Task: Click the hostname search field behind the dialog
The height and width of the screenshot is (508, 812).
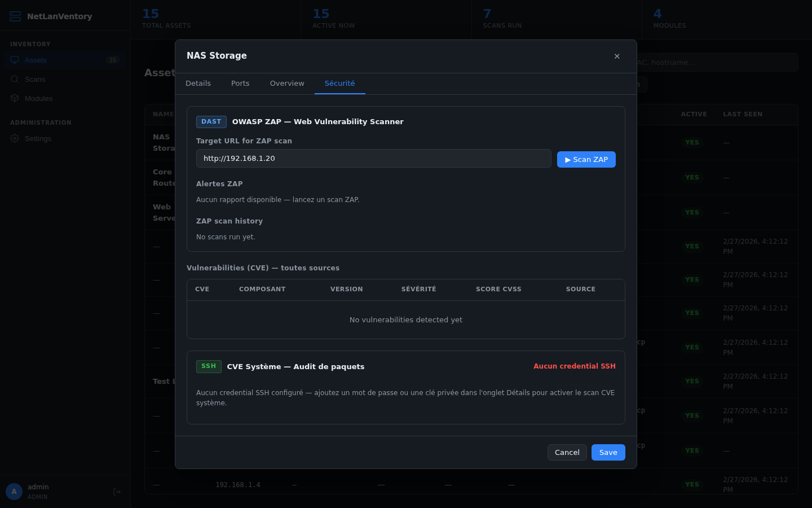Action: pos(717,63)
